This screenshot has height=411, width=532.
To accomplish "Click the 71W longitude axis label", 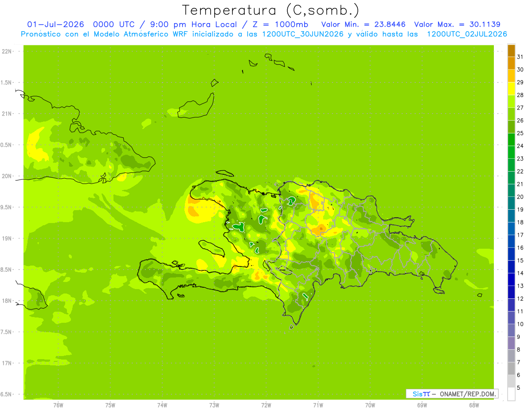I will 318,405.
